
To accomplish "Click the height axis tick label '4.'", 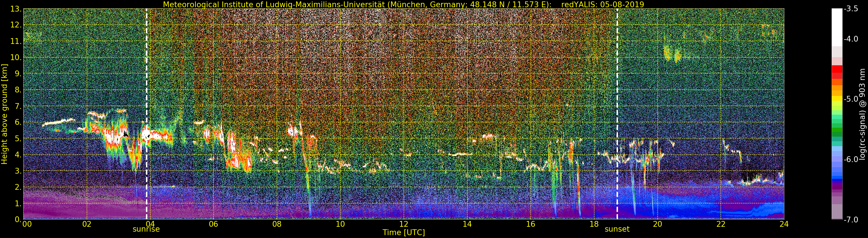I will pyautogui.click(x=18, y=155).
